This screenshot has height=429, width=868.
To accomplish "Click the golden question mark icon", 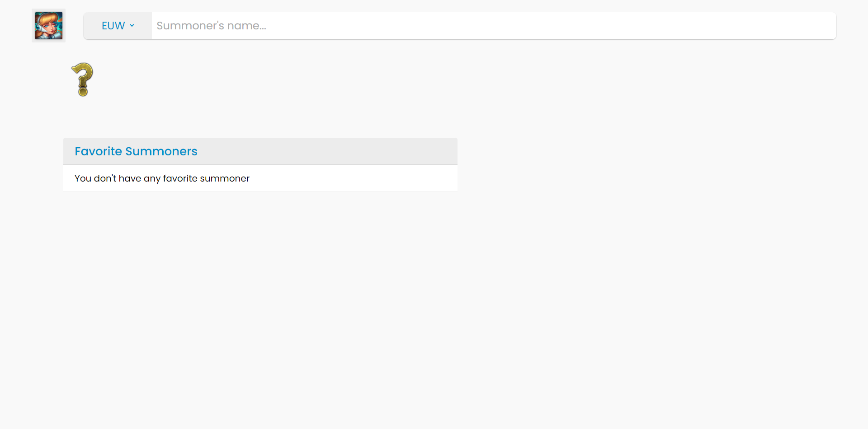I will point(82,79).
